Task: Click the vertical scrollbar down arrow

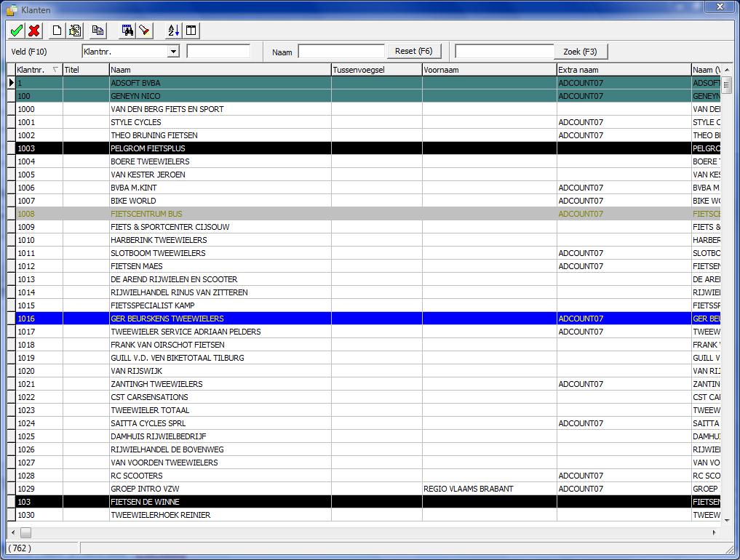Action: 727,521
